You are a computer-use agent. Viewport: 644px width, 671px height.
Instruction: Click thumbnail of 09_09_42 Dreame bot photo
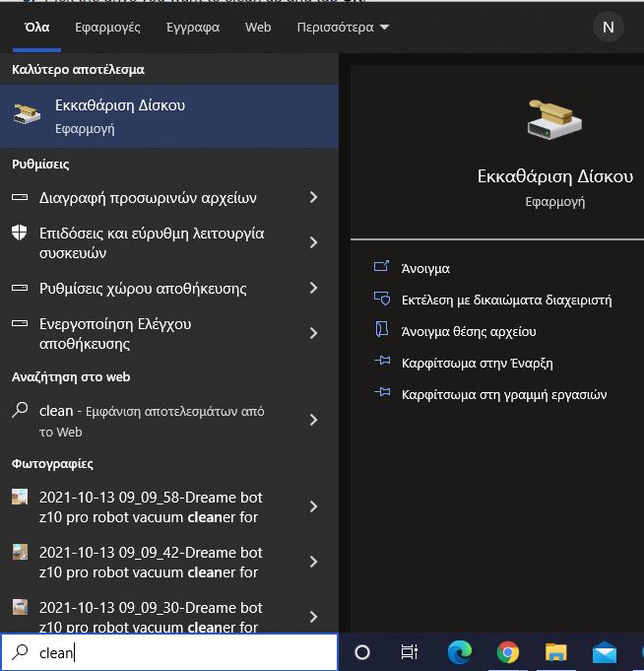click(x=20, y=552)
